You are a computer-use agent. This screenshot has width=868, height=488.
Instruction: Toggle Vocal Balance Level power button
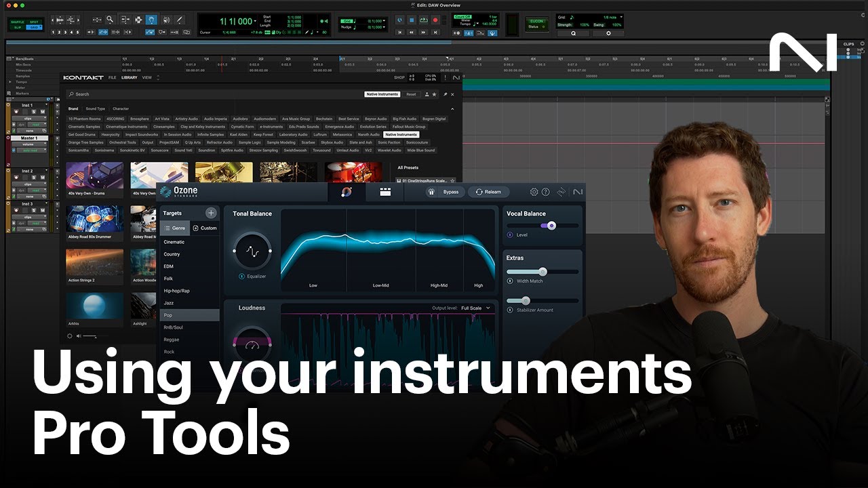(x=510, y=235)
